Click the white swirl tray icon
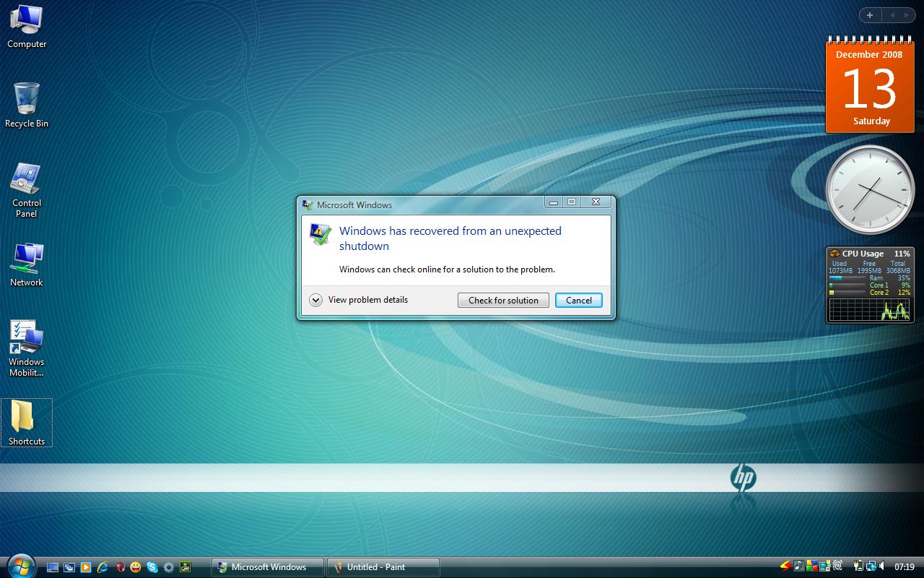 coord(837,566)
